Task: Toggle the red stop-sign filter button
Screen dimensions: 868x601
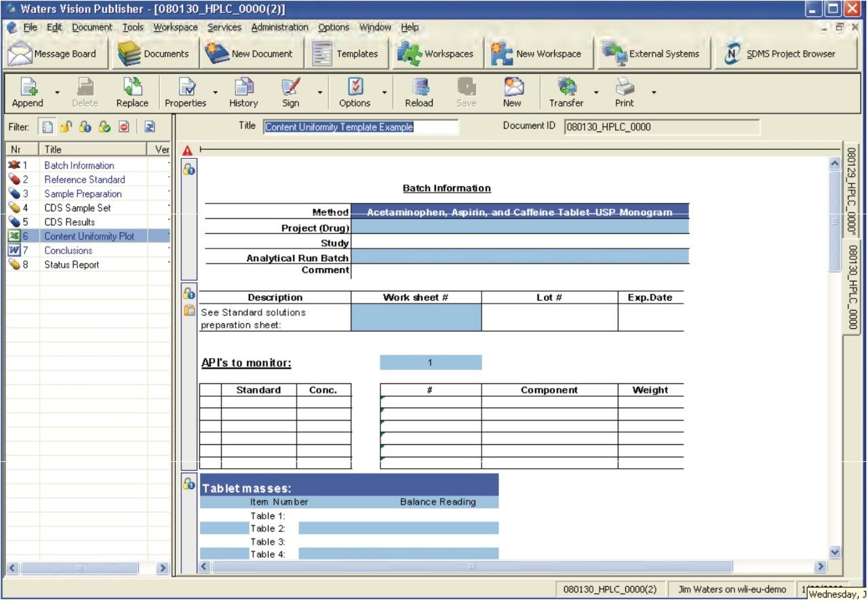Action: [124, 127]
